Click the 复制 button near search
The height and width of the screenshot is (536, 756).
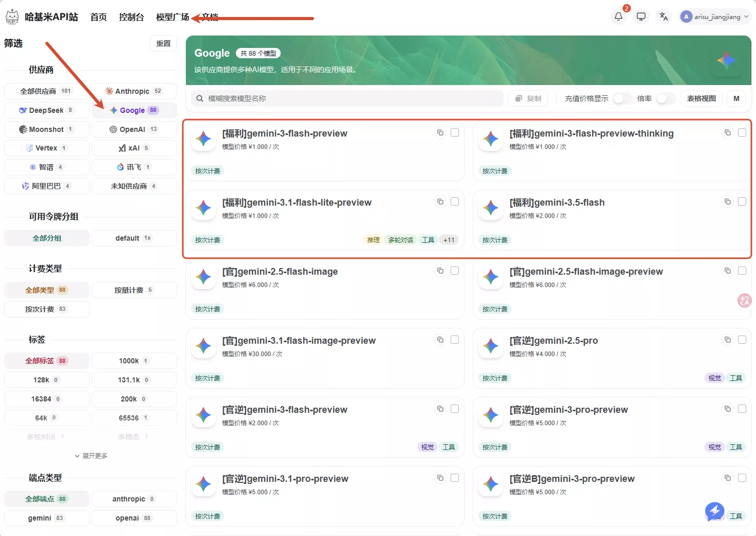click(x=528, y=98)
